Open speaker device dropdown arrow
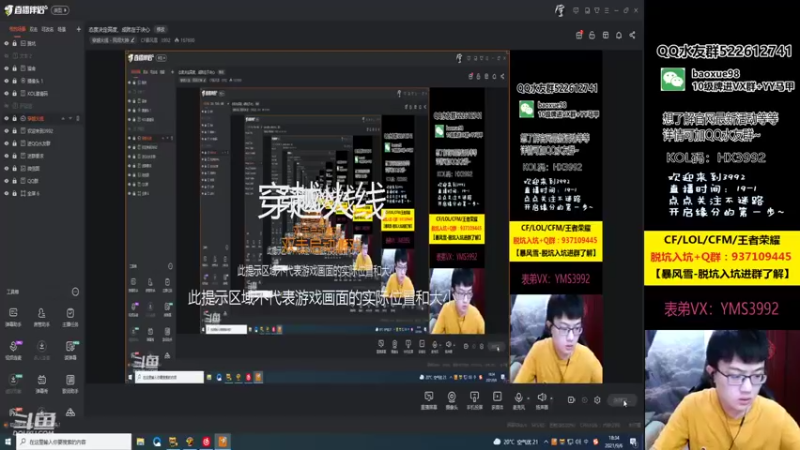This screenshot has height=450, width=800. (x=552, y=398)
